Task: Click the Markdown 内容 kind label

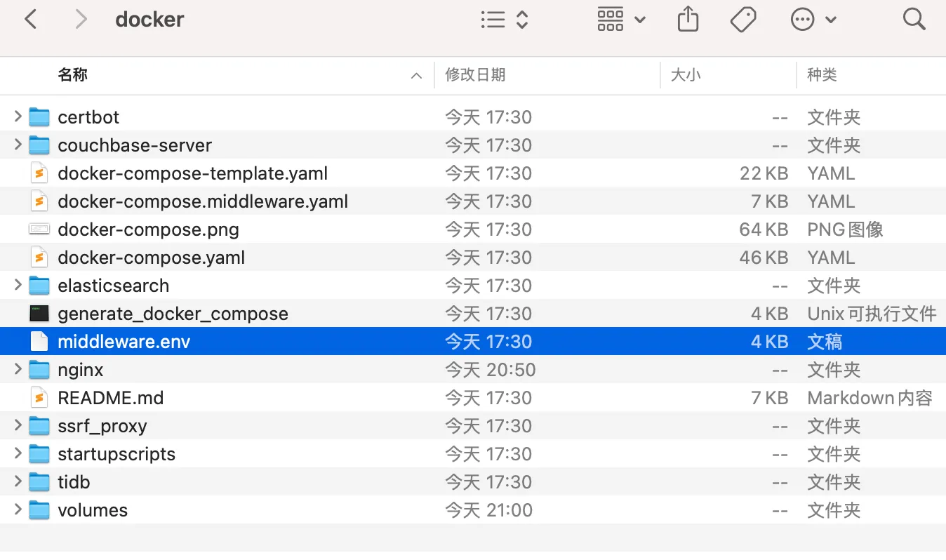Action: tap(870, 398)
